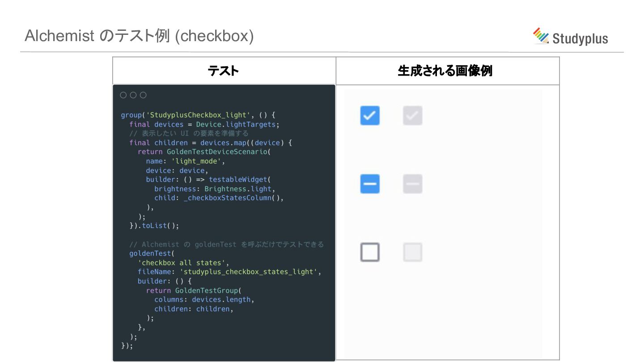This screenshot has height=362, width=644.
Task: Click the 'テスト' table header
Action: click(224, 71)
